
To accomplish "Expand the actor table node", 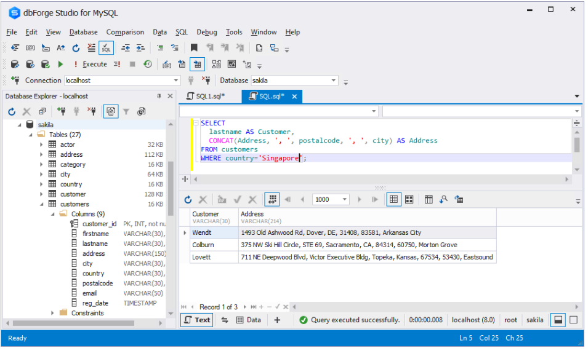I will (41, 144).
